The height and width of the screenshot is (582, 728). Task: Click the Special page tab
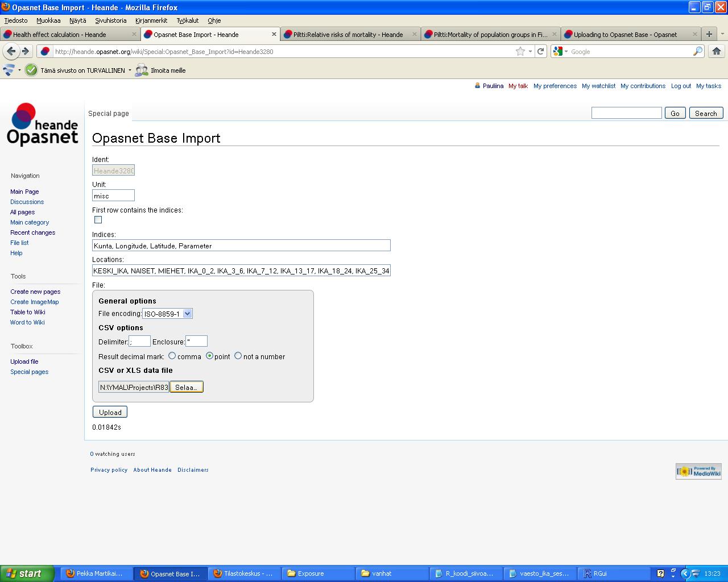pyautogui.click(x=109, y=113)
